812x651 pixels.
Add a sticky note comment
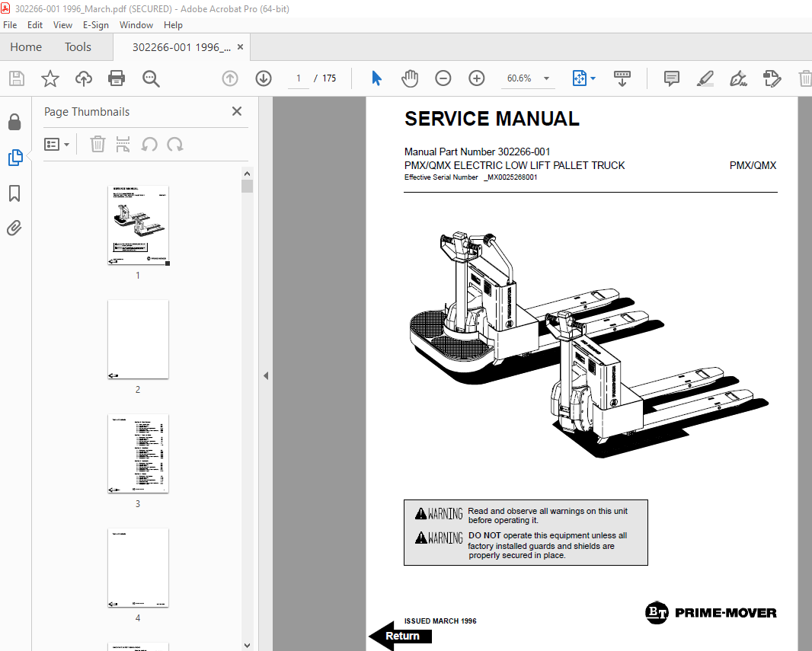672,78
